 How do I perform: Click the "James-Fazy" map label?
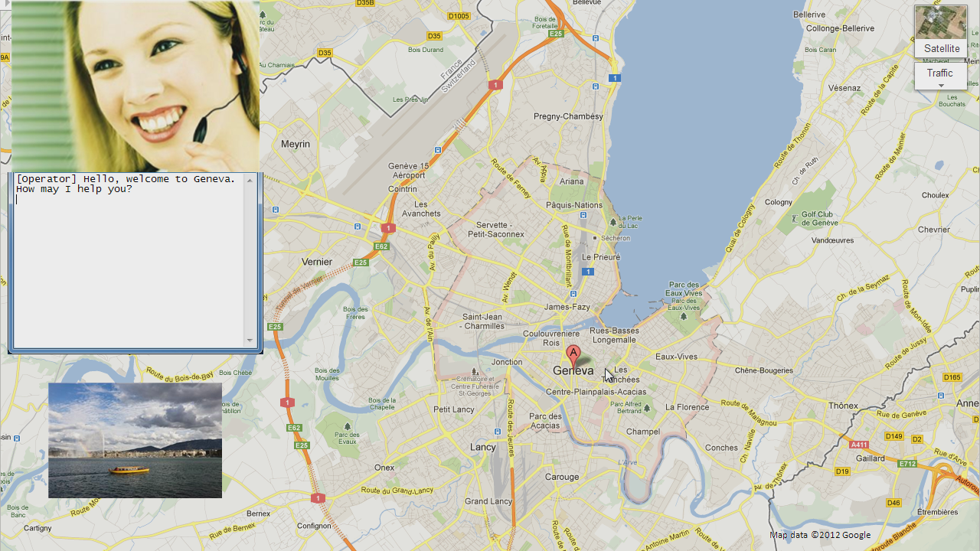567,307
